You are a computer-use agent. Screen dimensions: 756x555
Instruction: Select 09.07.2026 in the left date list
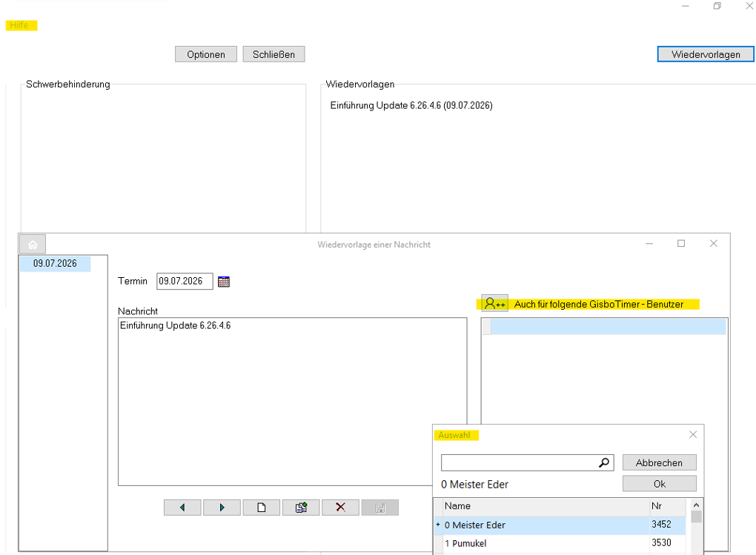point(55,263)
